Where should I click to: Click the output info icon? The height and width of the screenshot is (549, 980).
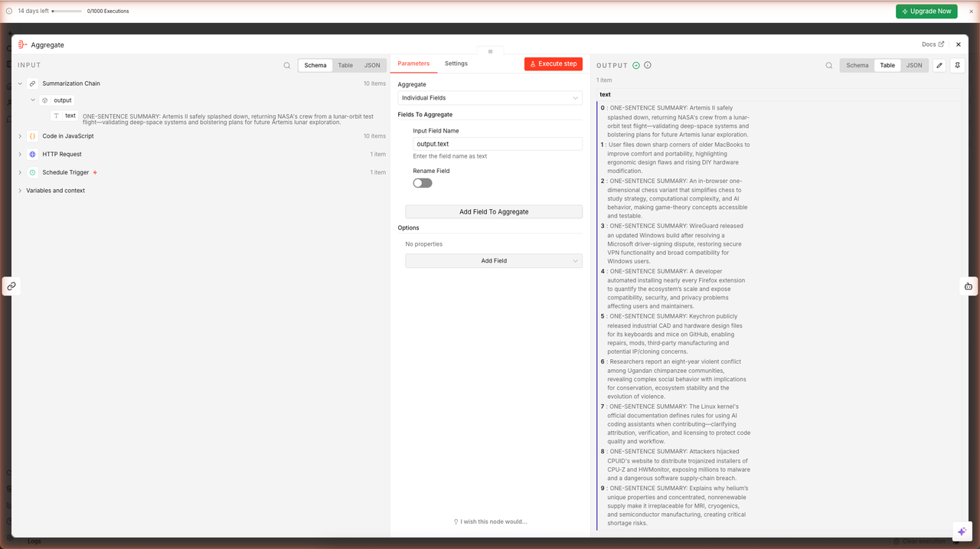pyautogui.click(x=648, y=66)
